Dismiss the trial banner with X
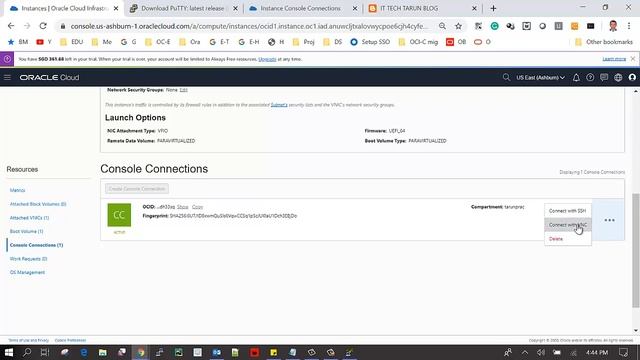640x360 pixels. click(633, 59)
